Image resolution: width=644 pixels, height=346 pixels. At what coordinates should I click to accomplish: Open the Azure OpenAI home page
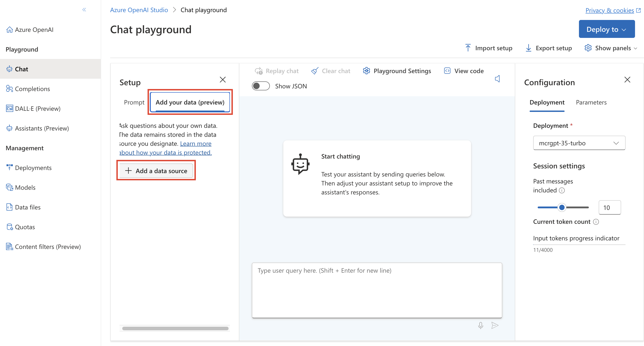coord(30,30)
